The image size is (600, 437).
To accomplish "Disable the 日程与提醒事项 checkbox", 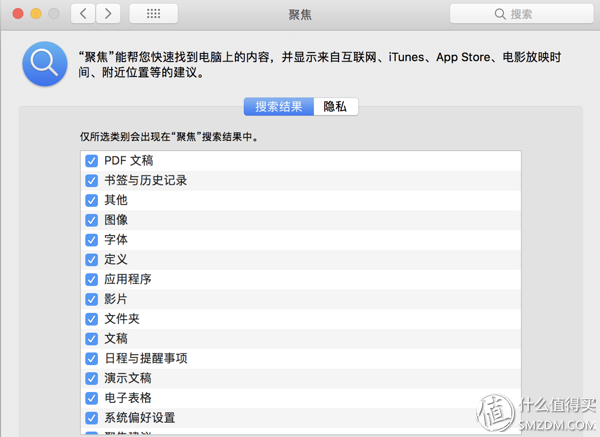I will point(91,359).
